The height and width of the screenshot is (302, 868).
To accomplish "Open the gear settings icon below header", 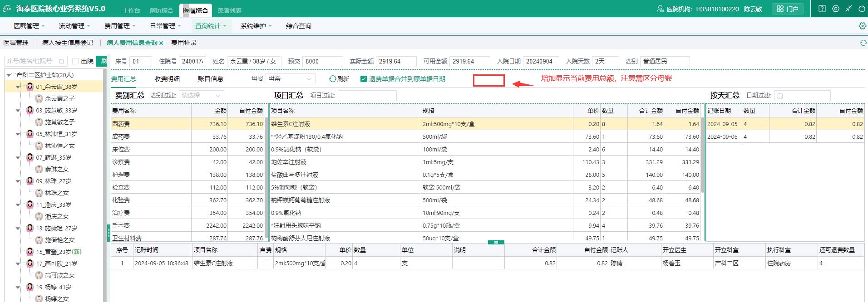I will (863, 26).
